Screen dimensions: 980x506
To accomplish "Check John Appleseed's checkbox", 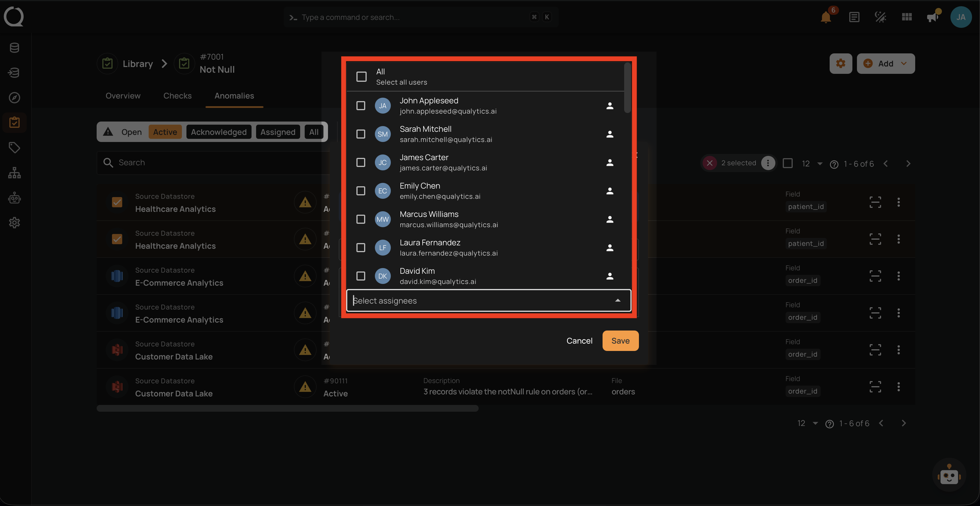I will [361, 106].
